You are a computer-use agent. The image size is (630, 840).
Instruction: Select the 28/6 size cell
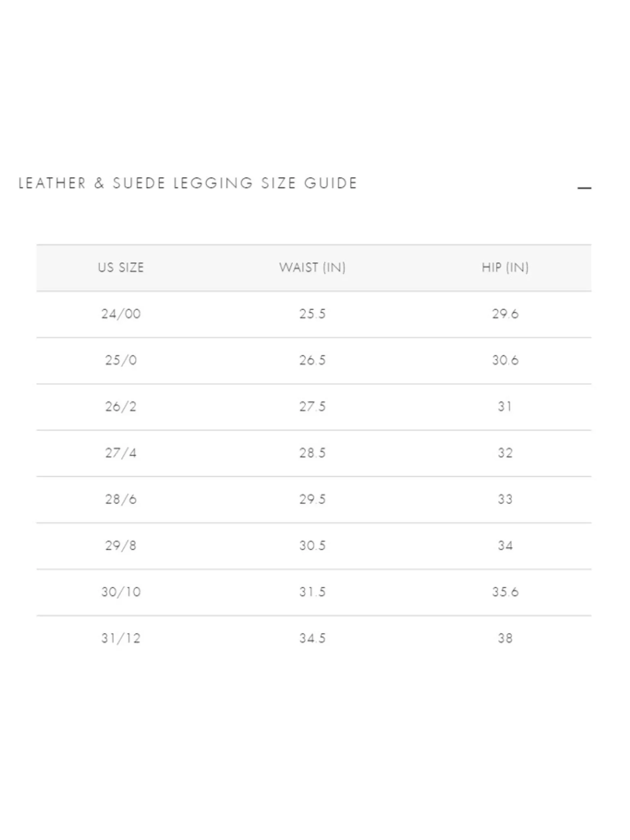(121, 499)
